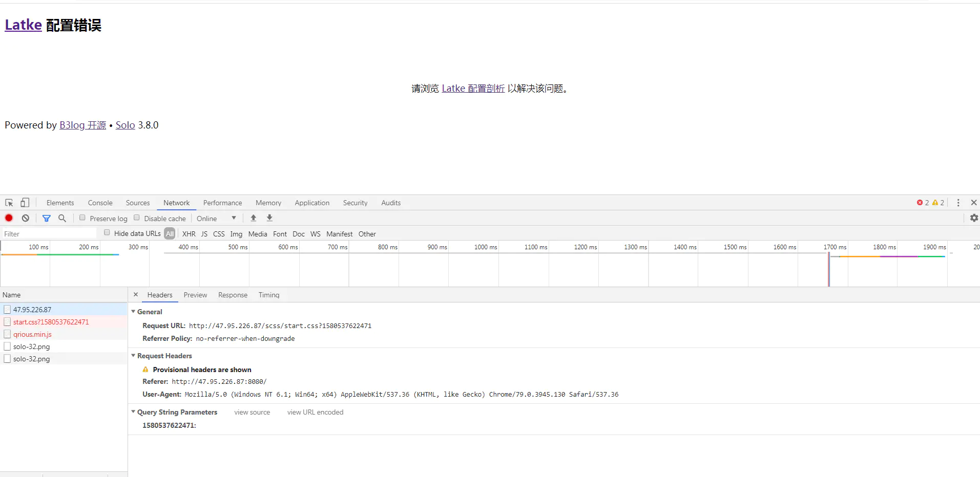Filter requests by JS
Viewport: 980px width, 477px height.
click(x=204, y=234)
